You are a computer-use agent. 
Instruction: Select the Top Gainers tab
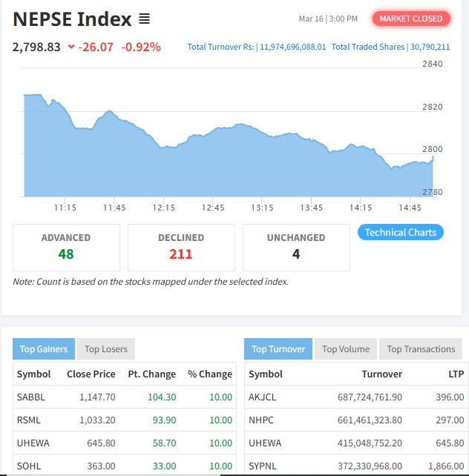click(44, 349)
